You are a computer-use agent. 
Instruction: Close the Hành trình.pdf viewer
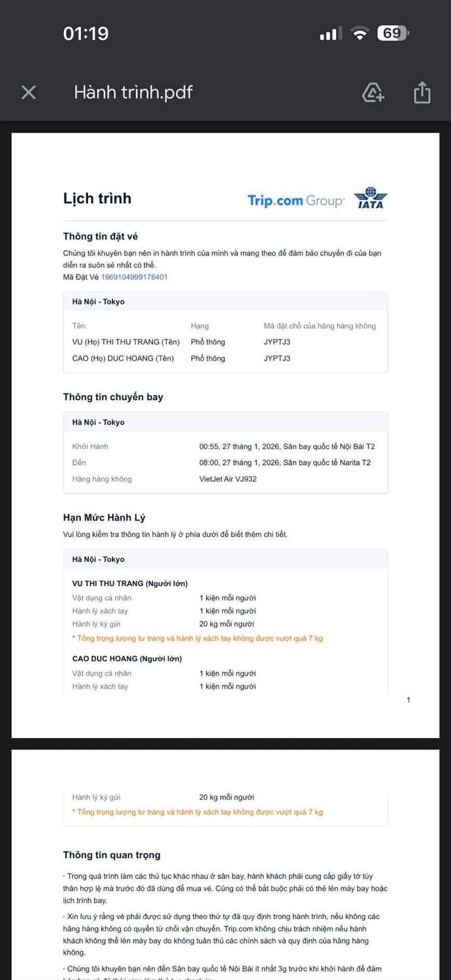click(x=29, y=93)
